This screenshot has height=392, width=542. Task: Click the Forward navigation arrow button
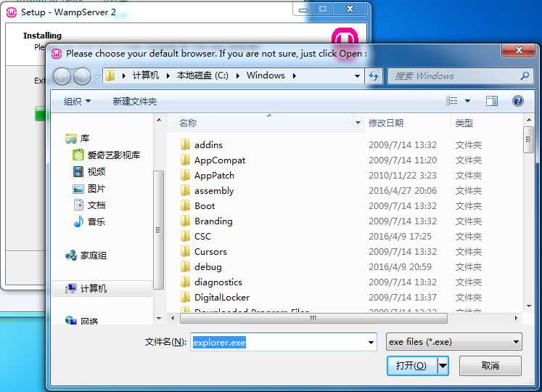(x=82, y=76)
